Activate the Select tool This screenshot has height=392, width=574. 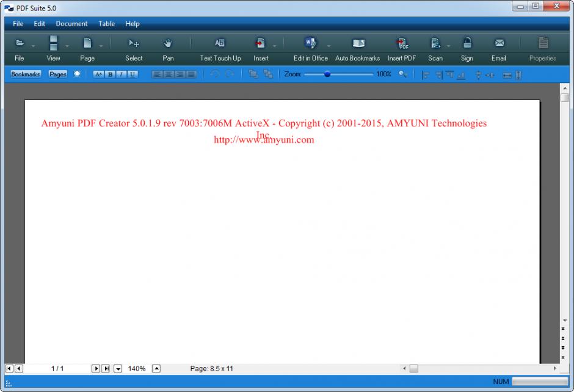pos(134,43)
